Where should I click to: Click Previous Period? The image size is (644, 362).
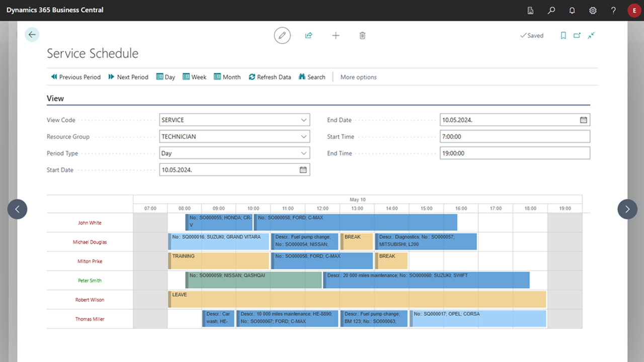(75, 77)
